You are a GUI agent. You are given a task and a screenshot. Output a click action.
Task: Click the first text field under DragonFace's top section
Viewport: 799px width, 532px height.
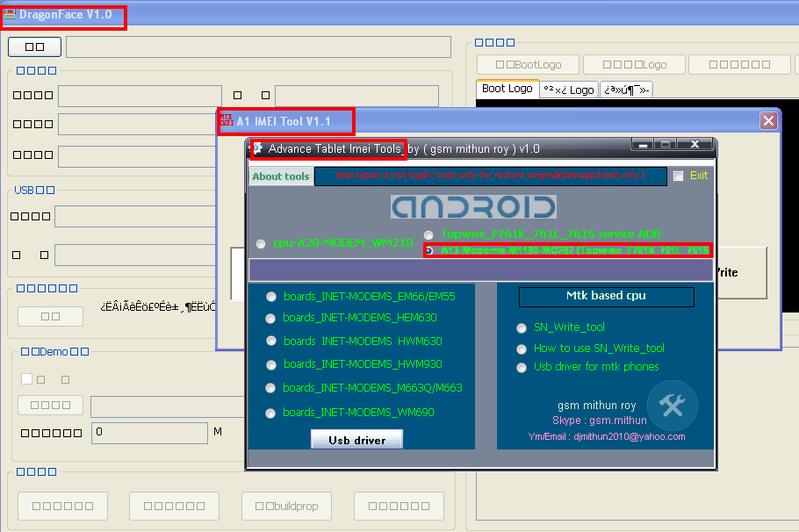click(140, 96)
